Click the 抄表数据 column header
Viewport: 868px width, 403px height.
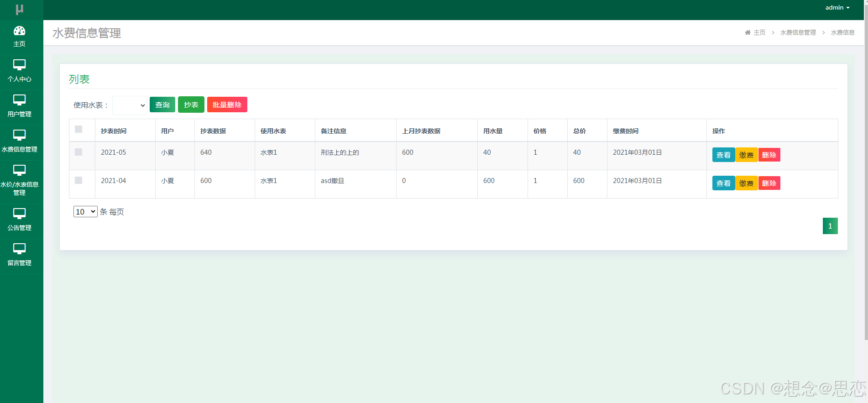tap(213, 131)
